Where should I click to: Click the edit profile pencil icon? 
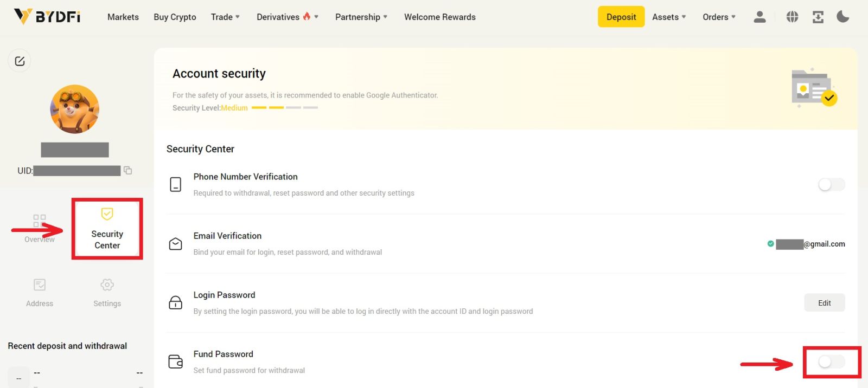click(x=20, y=61)
